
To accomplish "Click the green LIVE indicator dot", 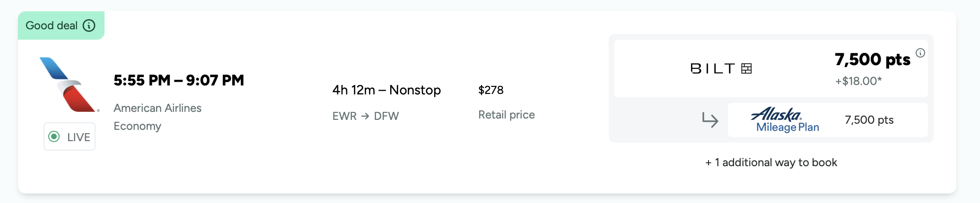I will (54, 137).
